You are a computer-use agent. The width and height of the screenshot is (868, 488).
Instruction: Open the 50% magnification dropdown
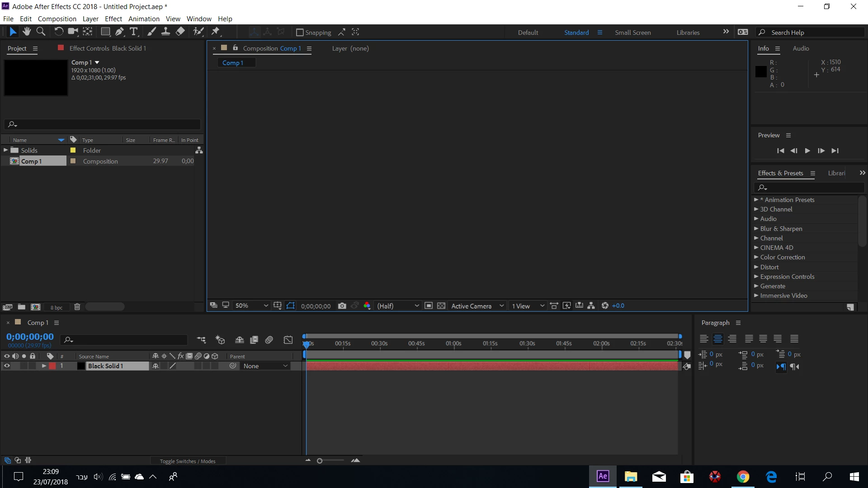251,306
